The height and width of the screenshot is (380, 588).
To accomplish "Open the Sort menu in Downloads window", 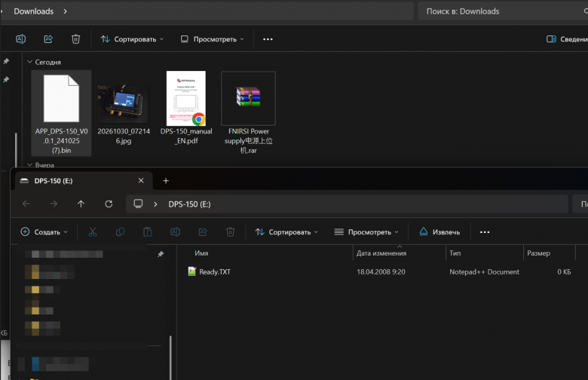I will [132, 39].
